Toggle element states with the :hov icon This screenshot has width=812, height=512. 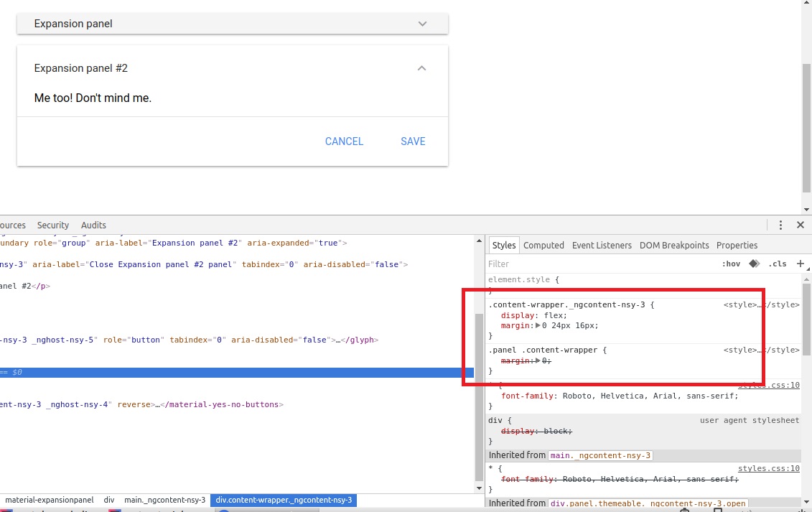click(x=731, y=264)
